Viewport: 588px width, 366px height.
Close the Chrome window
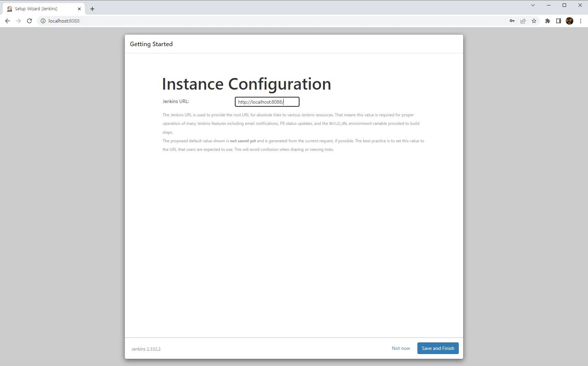tap(580, 5)
